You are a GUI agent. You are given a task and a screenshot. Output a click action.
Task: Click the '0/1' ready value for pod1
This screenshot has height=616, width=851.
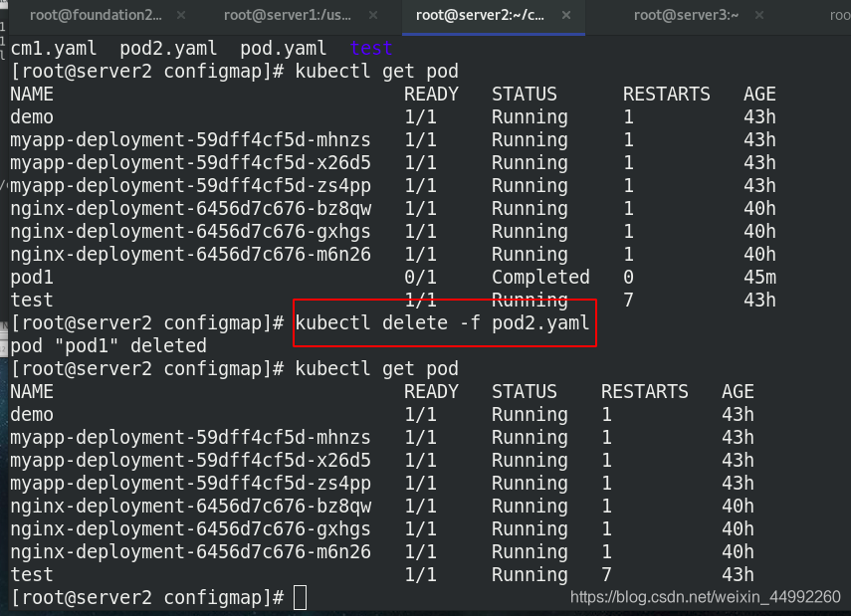click(x=420, y=278)
